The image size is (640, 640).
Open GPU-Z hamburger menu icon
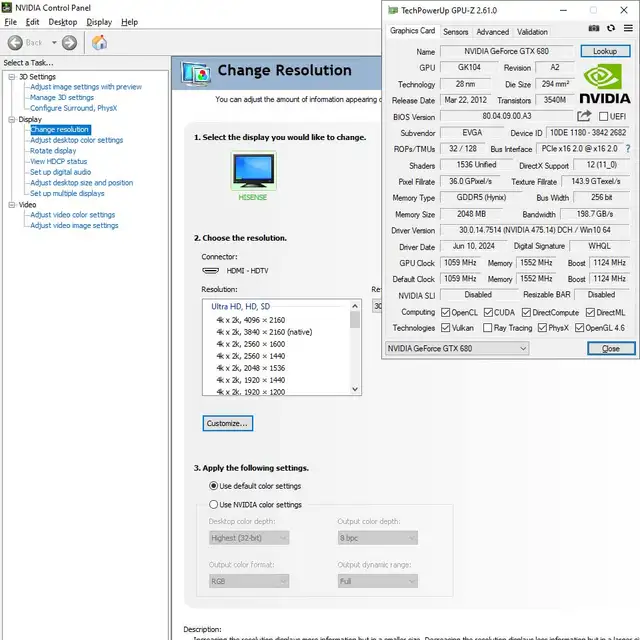pos(628,28)
